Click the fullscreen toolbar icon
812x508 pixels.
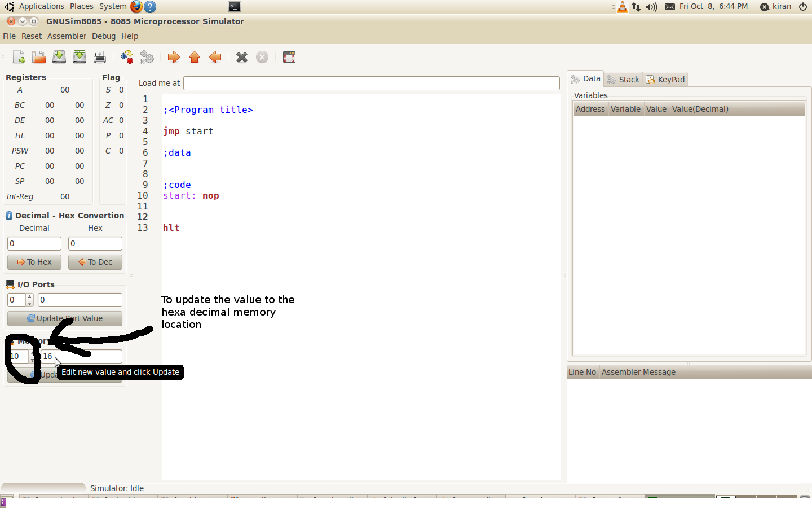pos(289,57)
